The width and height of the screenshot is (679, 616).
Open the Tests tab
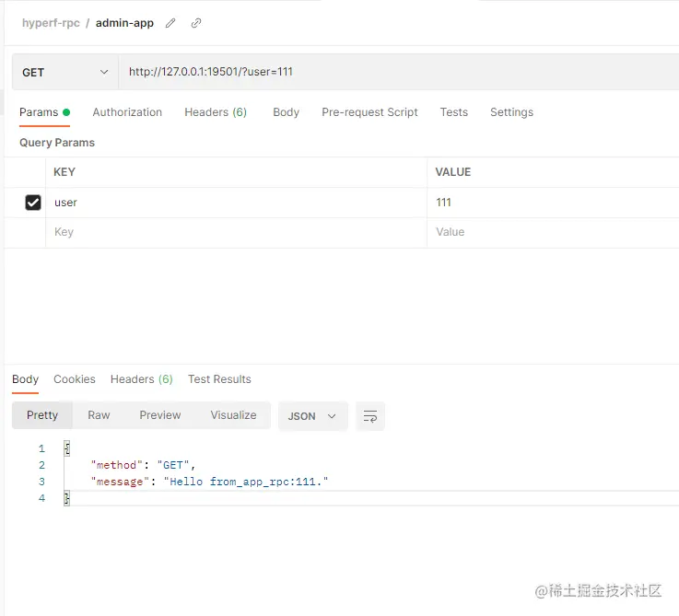point(454,112)
